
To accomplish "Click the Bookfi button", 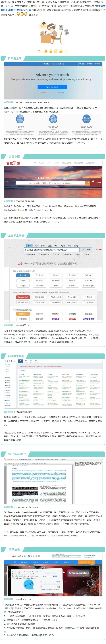I will click(x=72, y=285).
